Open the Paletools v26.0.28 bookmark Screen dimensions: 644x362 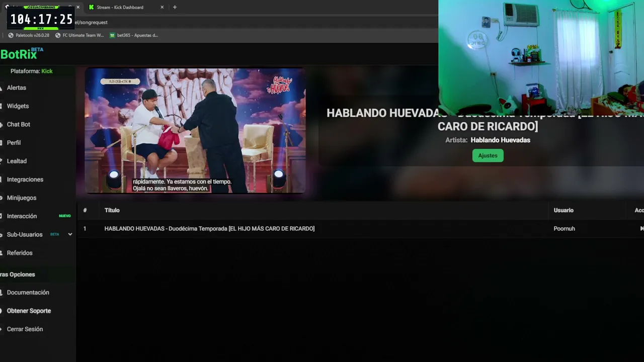click(29, 35)
